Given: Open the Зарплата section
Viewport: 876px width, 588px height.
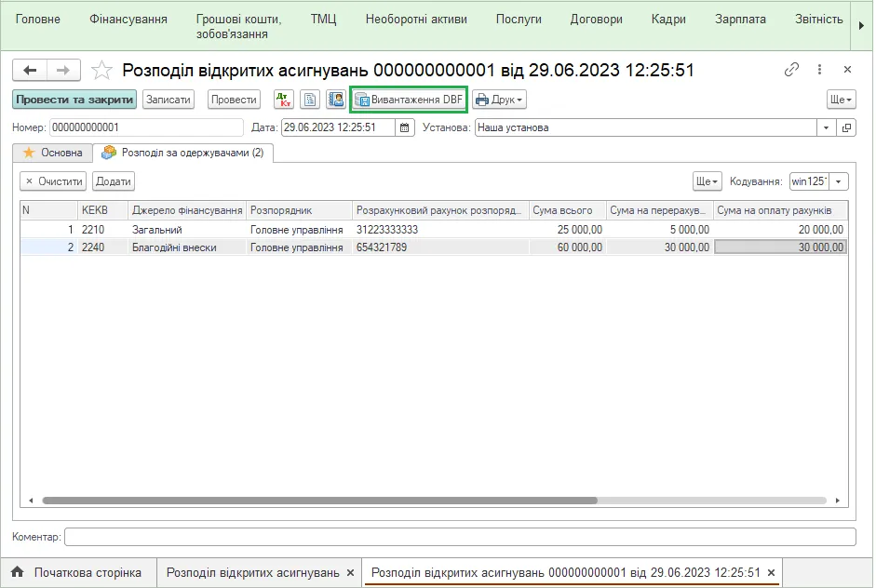Looking at the screenshot, I should tap(740, 19).
